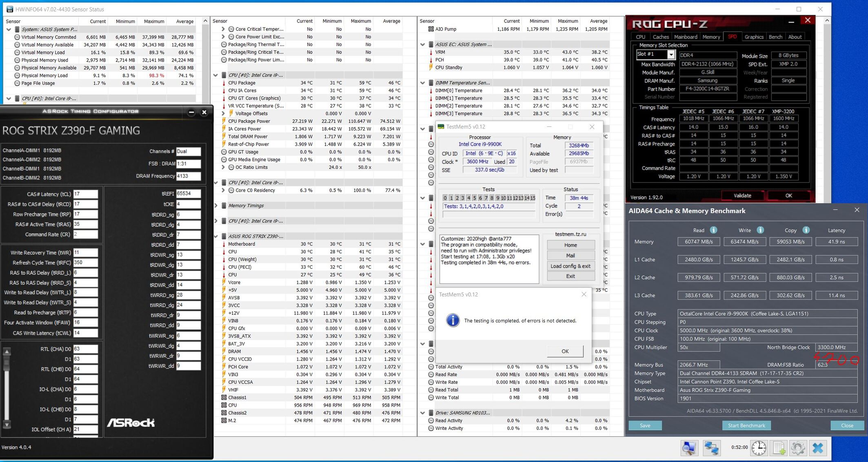Click Start Benchmark in AIDA64

click(x=746, y=425)
